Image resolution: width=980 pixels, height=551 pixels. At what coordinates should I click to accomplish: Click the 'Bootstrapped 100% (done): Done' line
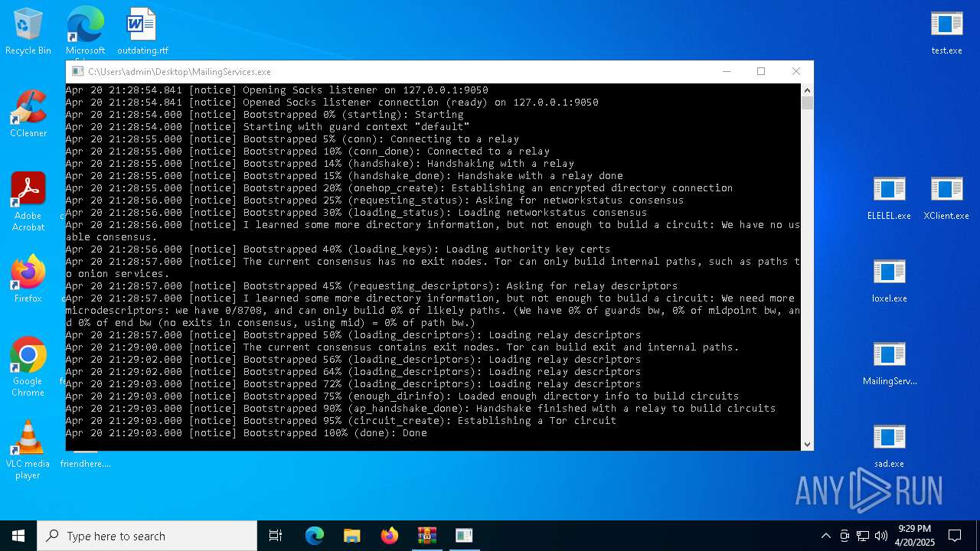coord(247,433)
